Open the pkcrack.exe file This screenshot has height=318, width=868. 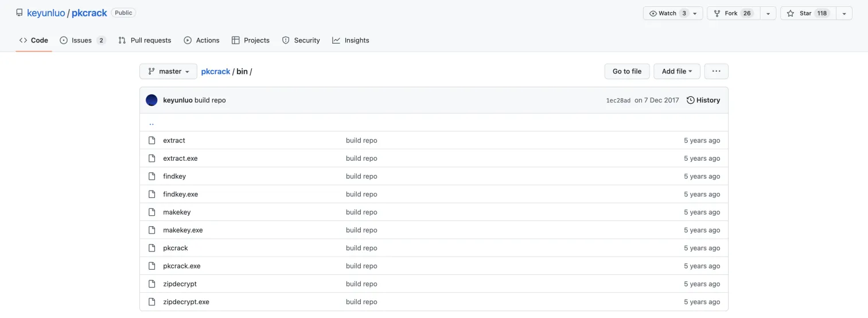(182, 266)
